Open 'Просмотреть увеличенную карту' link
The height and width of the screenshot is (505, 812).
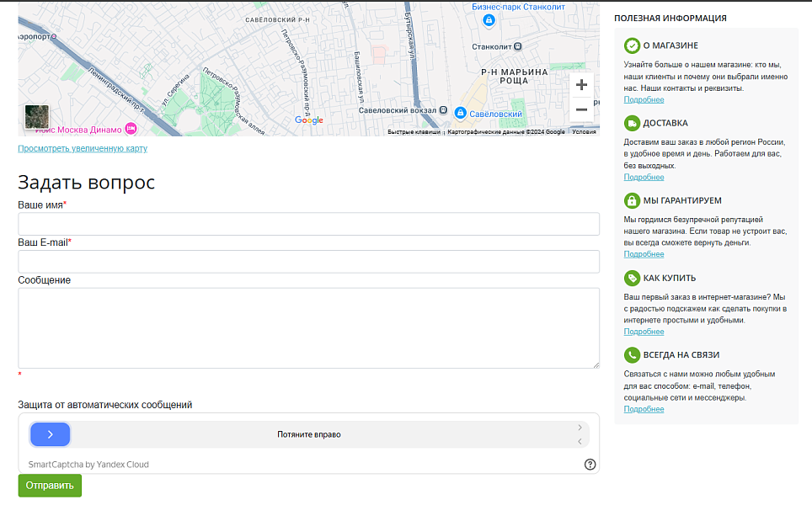(83, 149)
